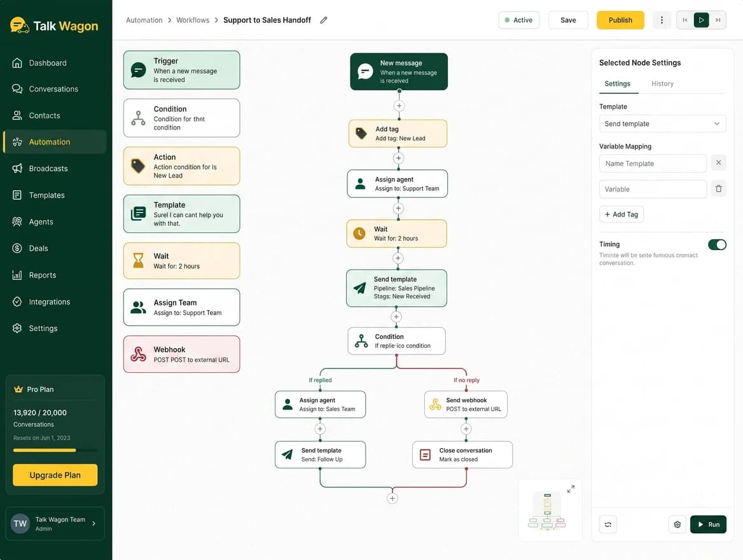Click the Workflows breadcrumb link
Screen dimensions: 743x560
193,20
